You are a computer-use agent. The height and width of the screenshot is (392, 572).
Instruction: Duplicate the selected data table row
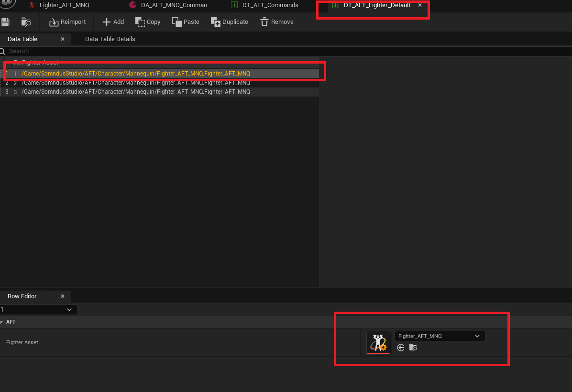click(229, 22)
